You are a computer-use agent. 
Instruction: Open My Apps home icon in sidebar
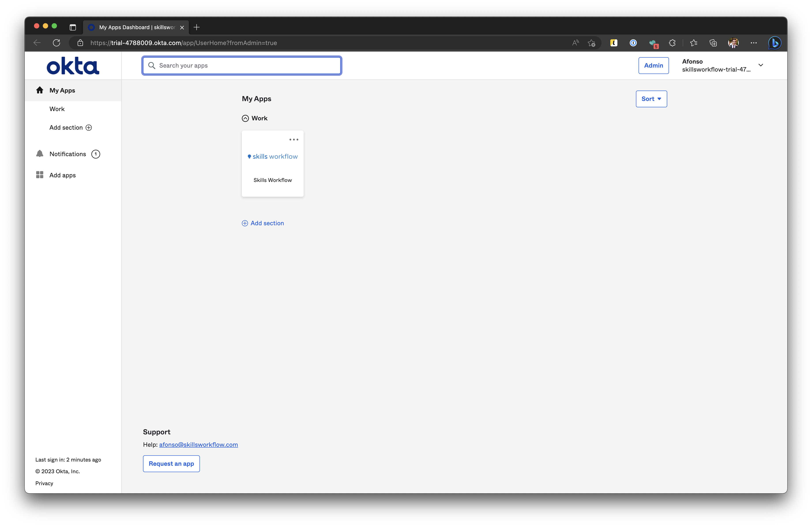pyautogui.click(x=39, y=90)
